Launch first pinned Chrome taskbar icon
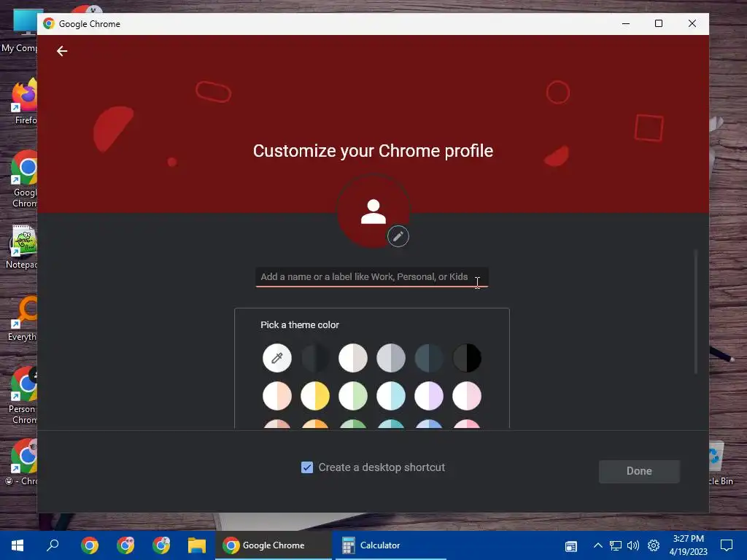The image size is (747, 560). click(90, 545)
